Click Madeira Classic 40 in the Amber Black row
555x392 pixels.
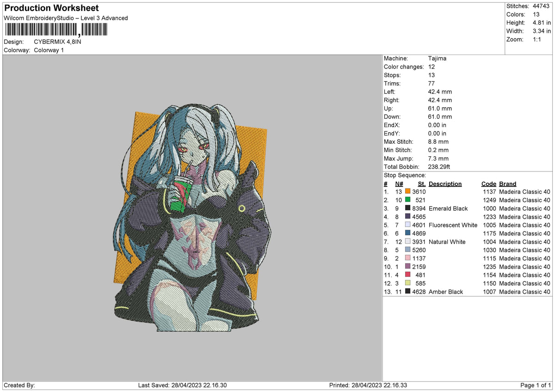point(524,291)
